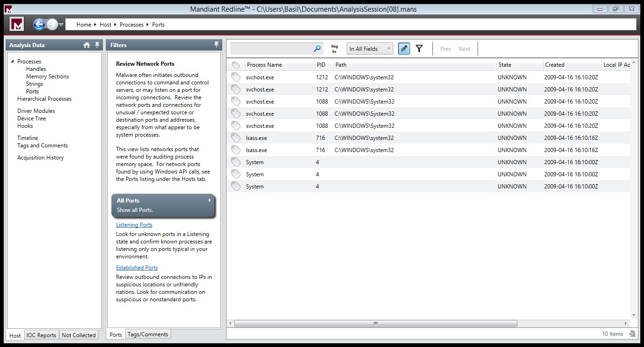The height and width of the screenshot is (347, 644).
Task: Switch to the Host tab
Action: point(15,335)
